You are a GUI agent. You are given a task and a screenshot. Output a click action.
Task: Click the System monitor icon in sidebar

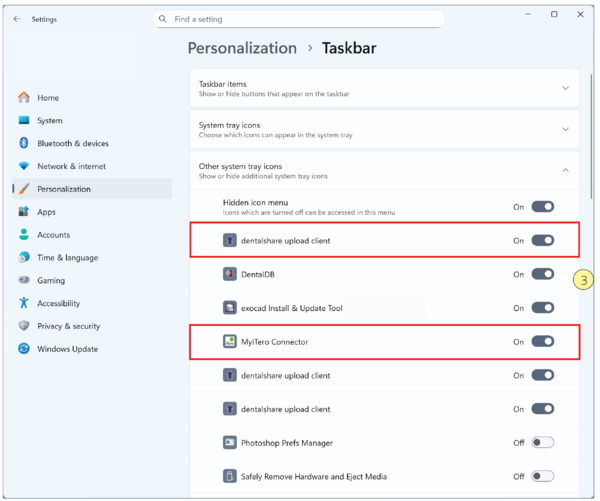tap(24, 120)
